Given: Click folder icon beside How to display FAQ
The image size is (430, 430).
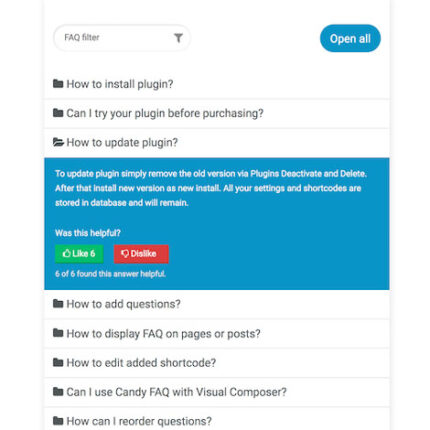Looking at the screenshot, I should pyautogui.click(x=58, y=333).
